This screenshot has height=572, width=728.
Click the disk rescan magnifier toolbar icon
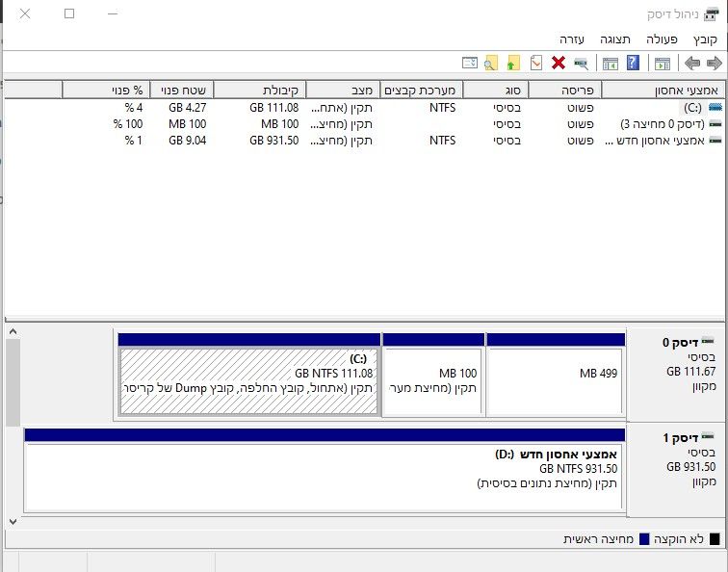[x=581, y=63]
